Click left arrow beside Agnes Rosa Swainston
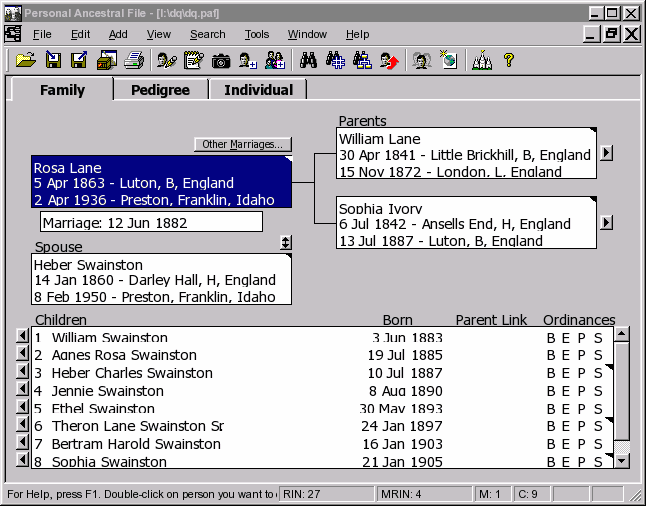This screenshot has height=506, width=646. [22, 354]
